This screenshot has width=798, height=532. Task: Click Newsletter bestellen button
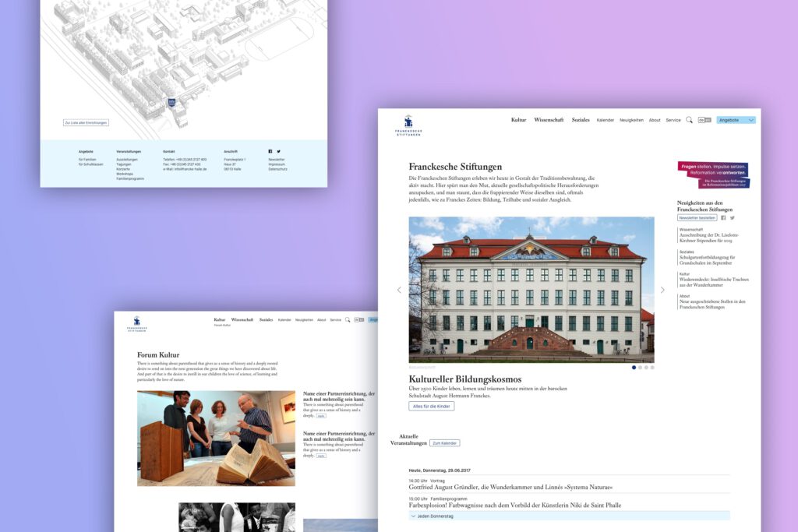pos(697,218)
